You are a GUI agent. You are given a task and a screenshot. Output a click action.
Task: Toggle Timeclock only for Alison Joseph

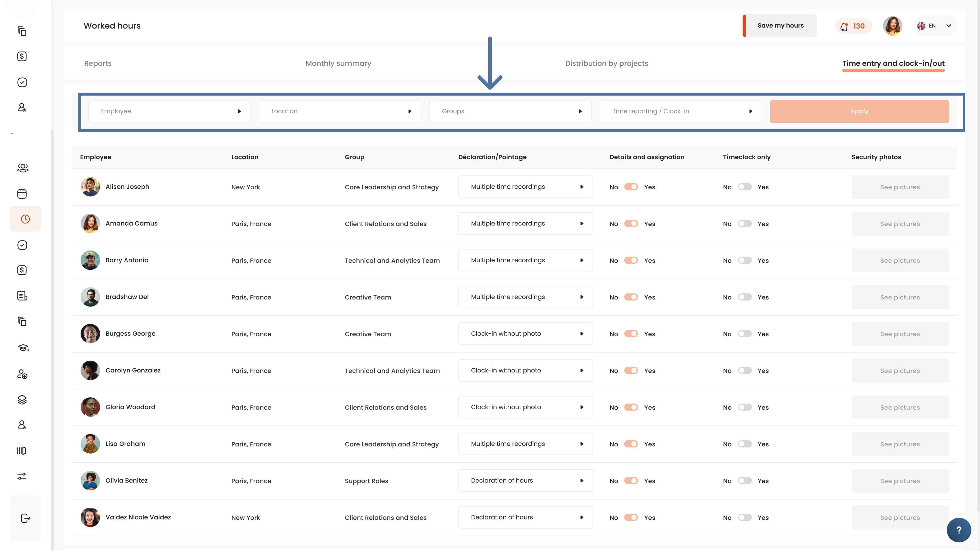click(x=745, y=187)
